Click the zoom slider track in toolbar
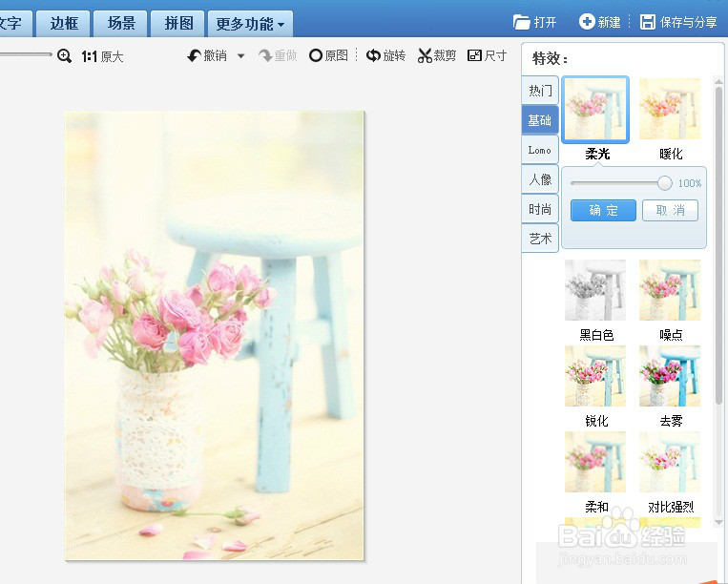This screenshot has height=584, width=728. (26, 54)
